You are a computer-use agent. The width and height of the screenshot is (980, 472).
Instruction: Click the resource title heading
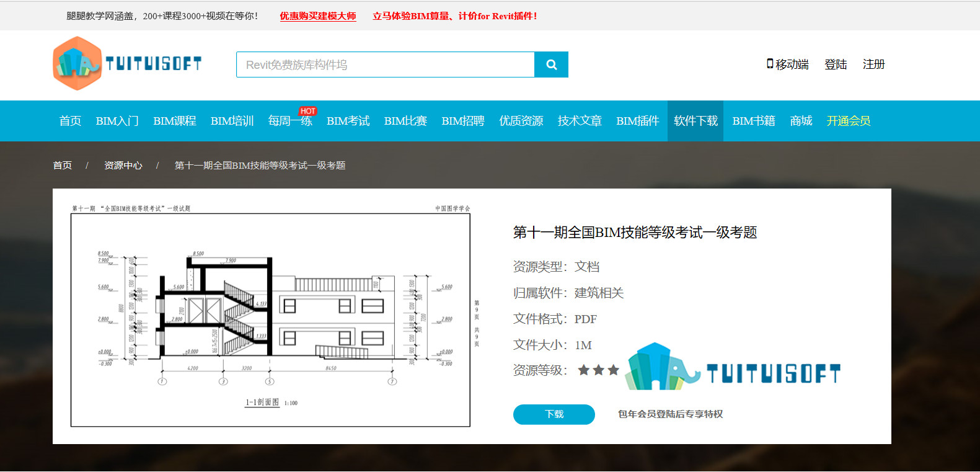coord(635,233)
